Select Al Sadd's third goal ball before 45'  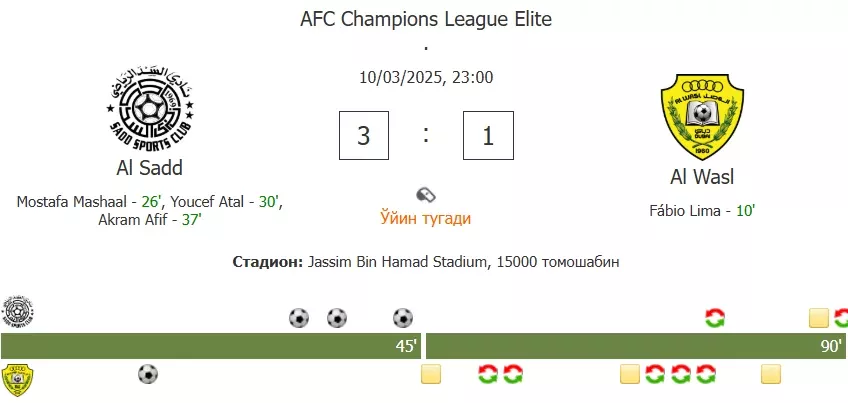403,318
